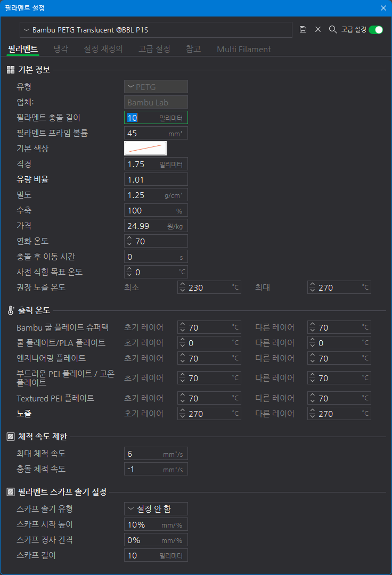The width and height of the screenshot is (392, 575).
Task: Open the Bambu PETG Translucent preset dropdown
Action: pos(156,30)
